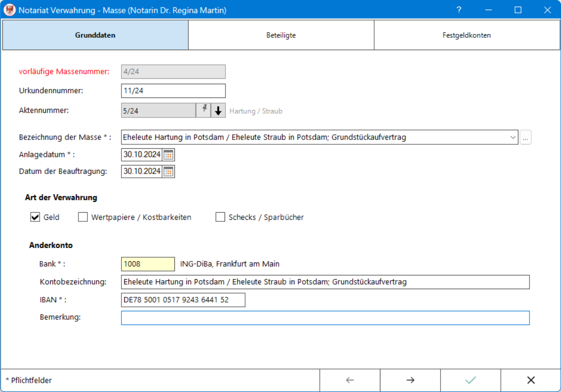The height and width of the screenshot is (392, 561).
Task: Focus the yellow Bank number field
Action: (148, 264)
